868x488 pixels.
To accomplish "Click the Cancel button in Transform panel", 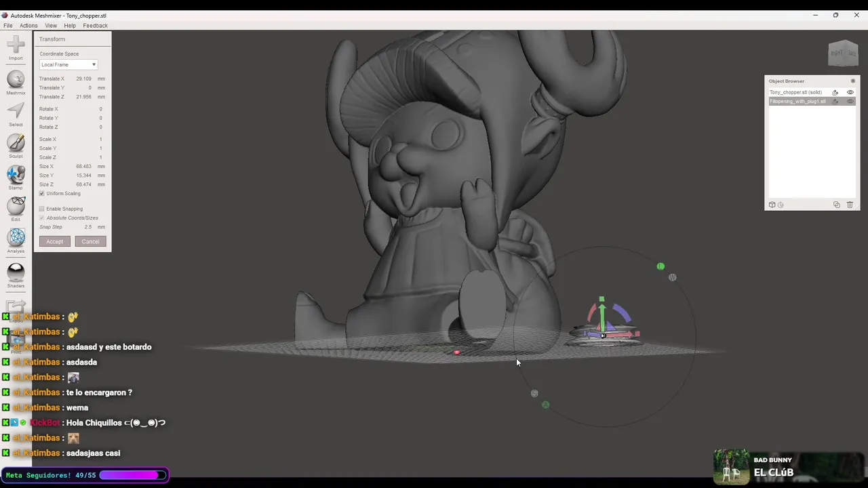I will point(90,241).
